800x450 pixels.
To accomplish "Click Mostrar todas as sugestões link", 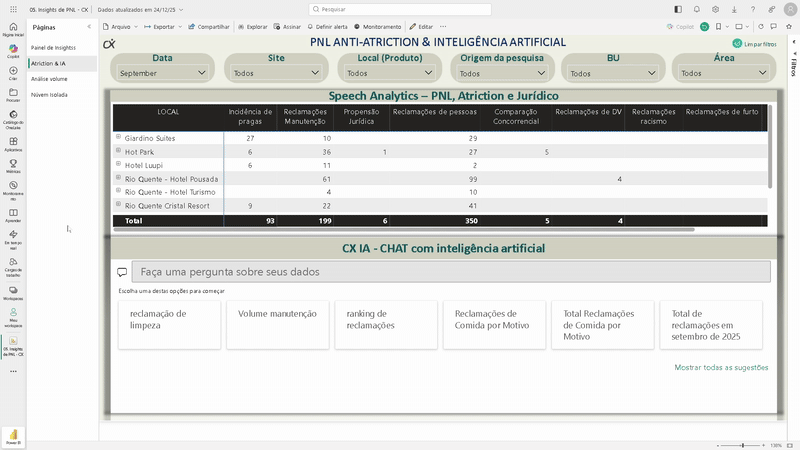I will pyautogui.click(x=721, y=367).
